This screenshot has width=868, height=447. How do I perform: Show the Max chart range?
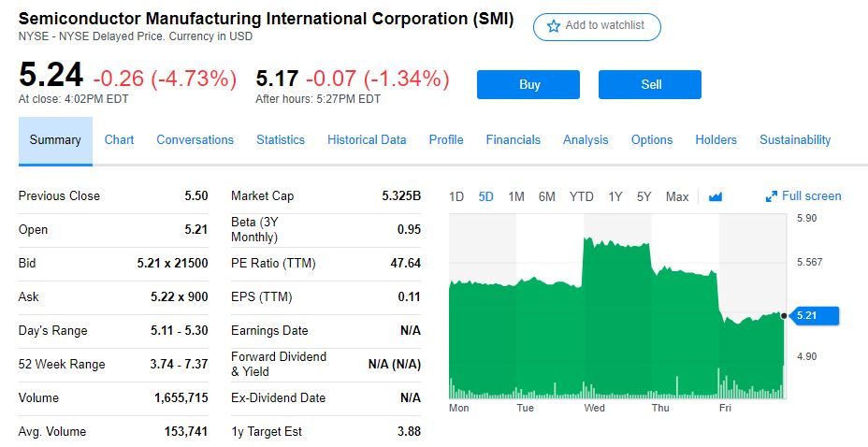[x=677, y=196]
